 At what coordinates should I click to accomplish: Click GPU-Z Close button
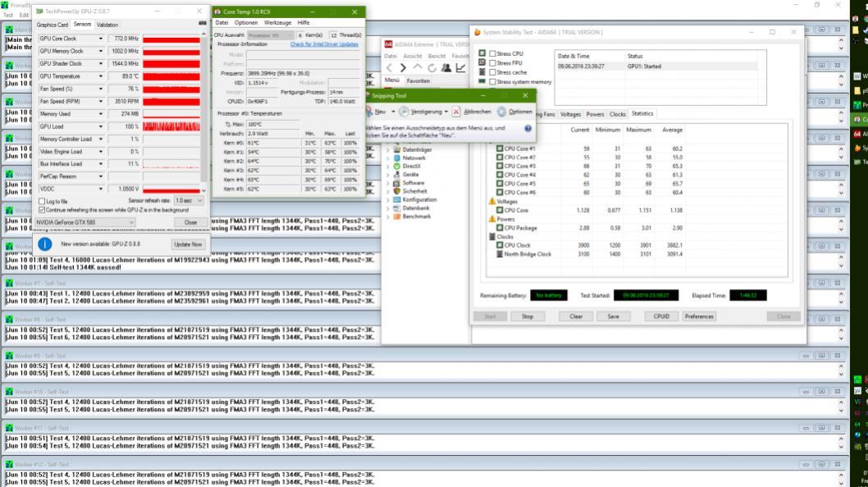(x=190, y=223)
